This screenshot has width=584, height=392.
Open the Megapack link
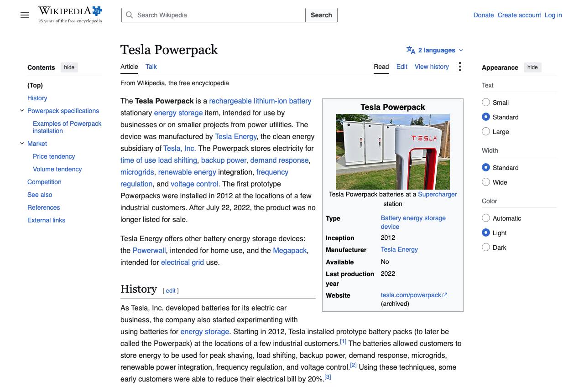coord(290,251)
